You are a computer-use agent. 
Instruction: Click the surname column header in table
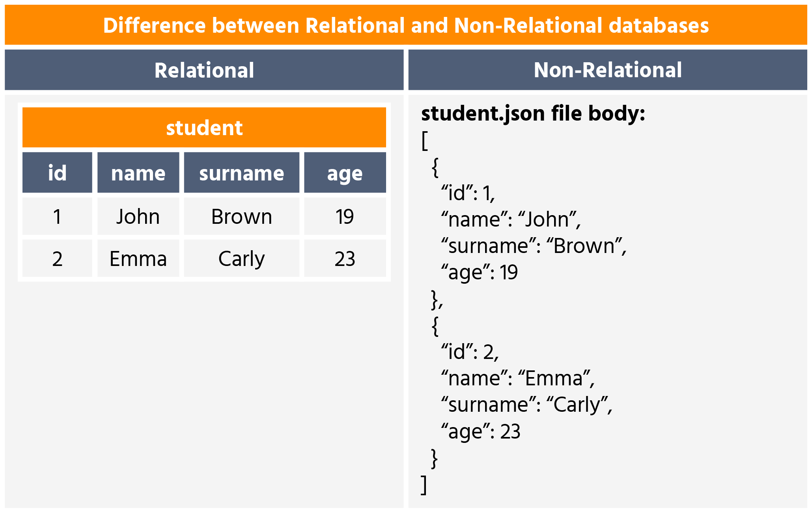[x=241, y=173]
